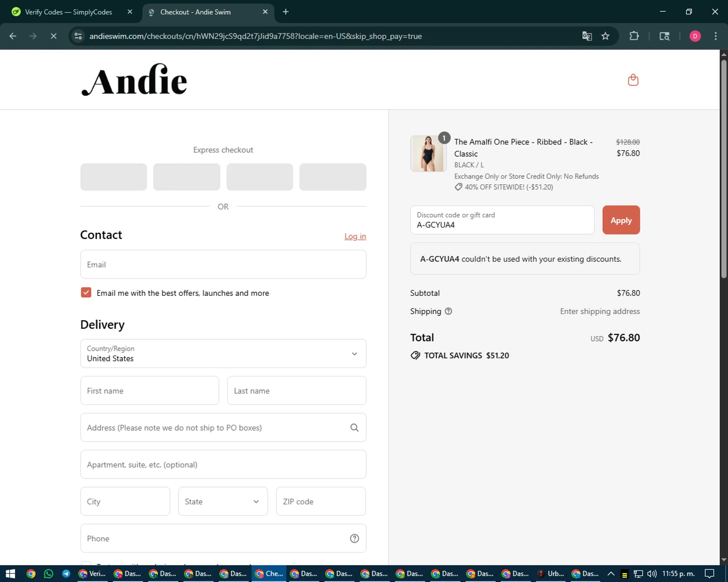
Task: Click the Address input field
Action: [223, 428]
